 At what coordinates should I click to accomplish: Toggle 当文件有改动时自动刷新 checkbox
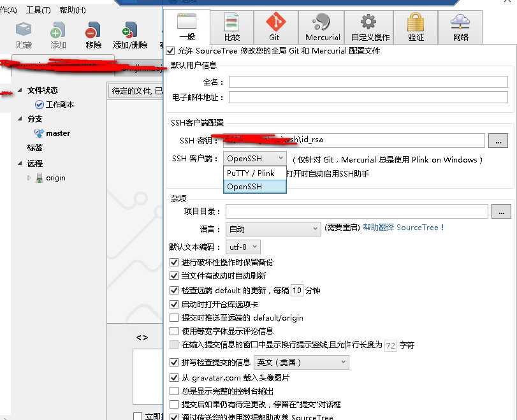pyautogui.click(x=174, y=275)
